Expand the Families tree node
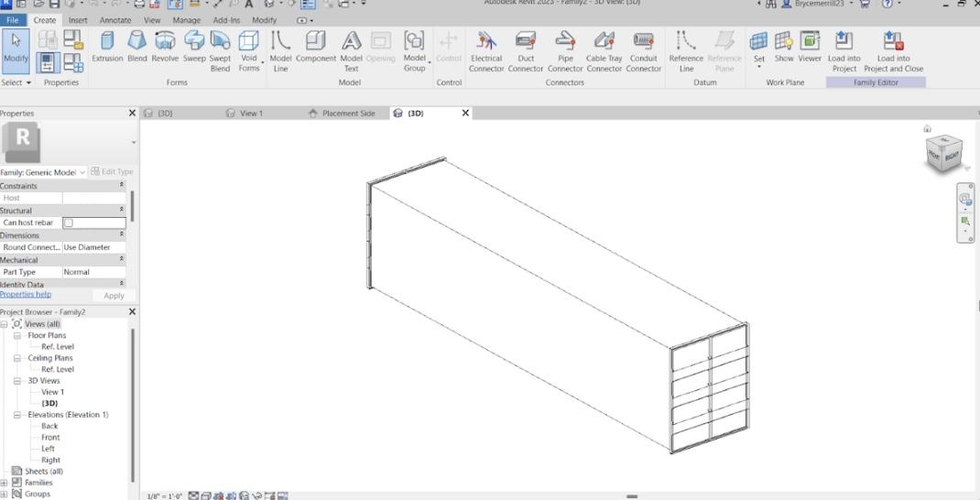The image size is (980, 500). [x=4, y=483]
